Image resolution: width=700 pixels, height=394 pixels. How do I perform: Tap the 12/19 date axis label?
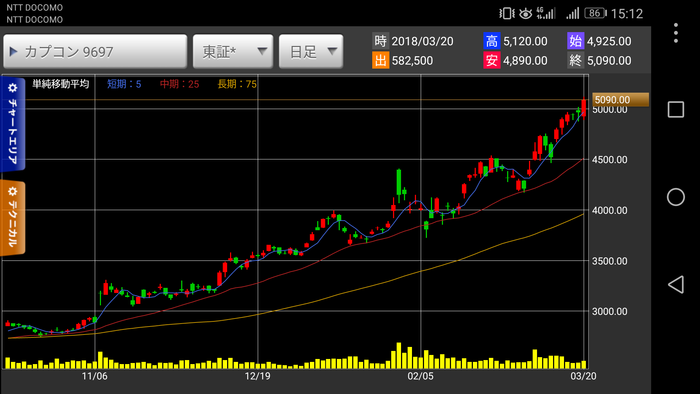[257, 376]
